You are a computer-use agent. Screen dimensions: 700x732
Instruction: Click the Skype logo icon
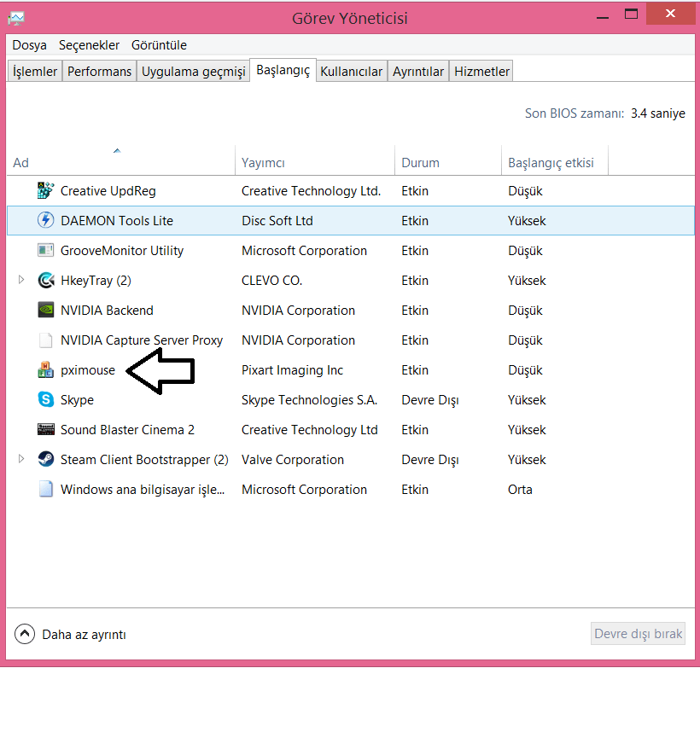click(x=45, y=399)
